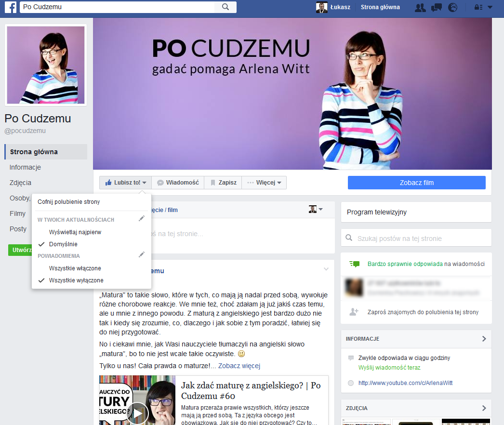Open the post options chevron
Viewport: 504px width, 425px height.
326,269
